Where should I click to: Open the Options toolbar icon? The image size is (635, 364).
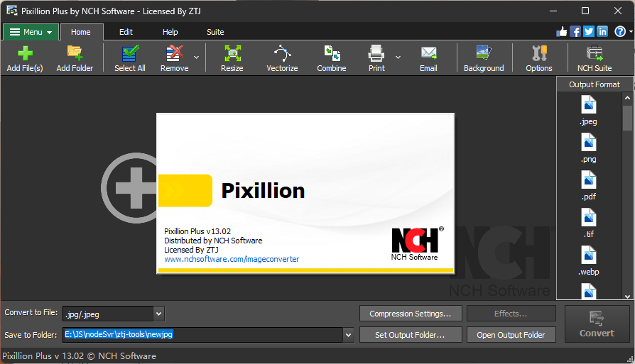pos(539,53)
